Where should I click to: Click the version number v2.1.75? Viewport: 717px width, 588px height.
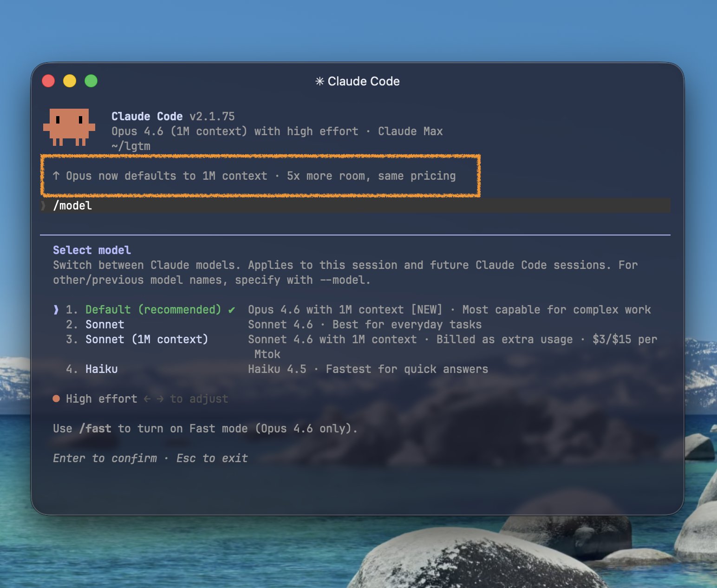212,117
